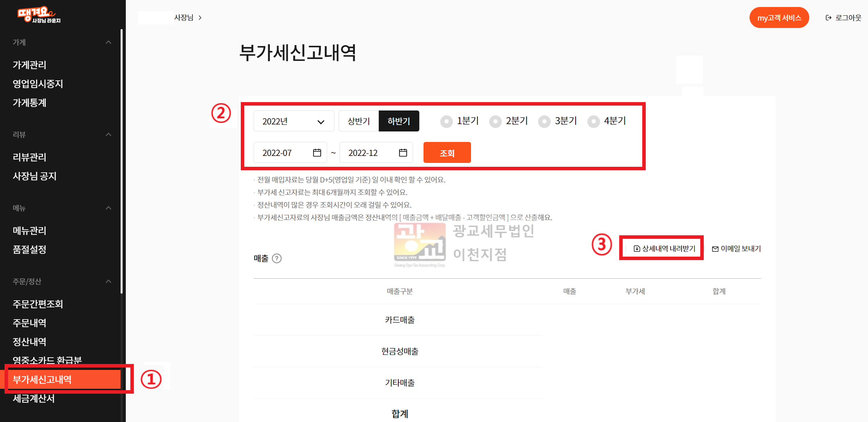
Task: Select the 4분기 radio button
Action: 593,121
